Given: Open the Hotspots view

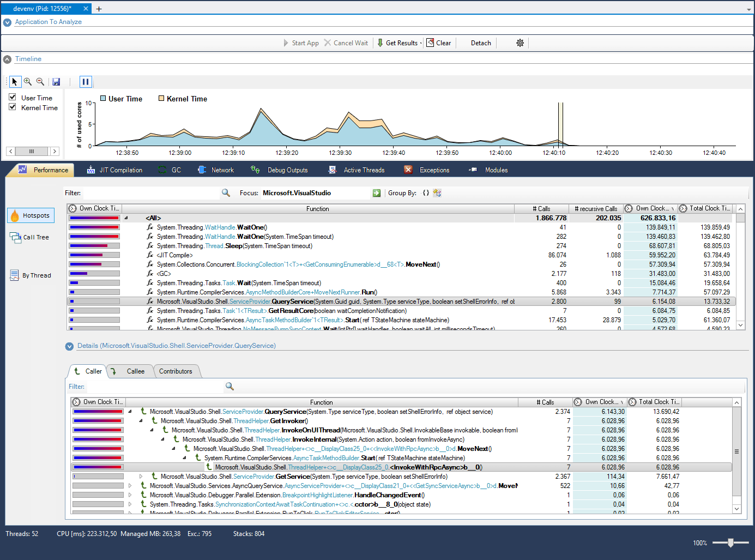Looking at the screenshot, I should [31, 215].
